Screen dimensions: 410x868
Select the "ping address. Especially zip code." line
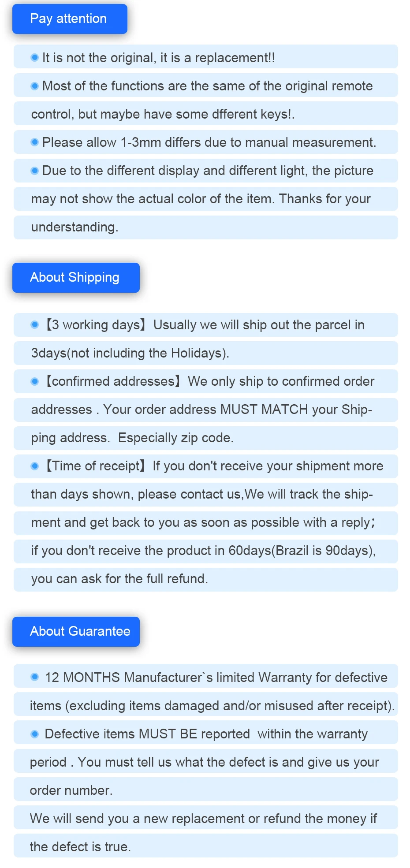(132, 438)
